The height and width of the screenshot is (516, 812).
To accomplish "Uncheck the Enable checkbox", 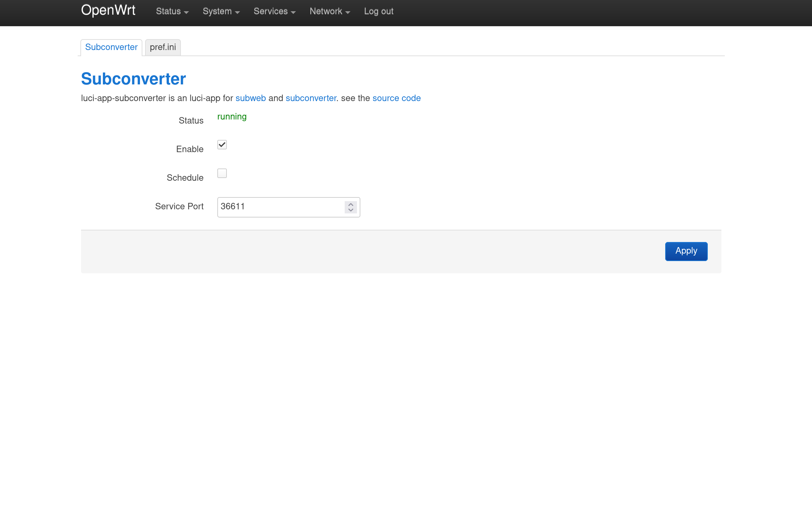I will 222,145.
